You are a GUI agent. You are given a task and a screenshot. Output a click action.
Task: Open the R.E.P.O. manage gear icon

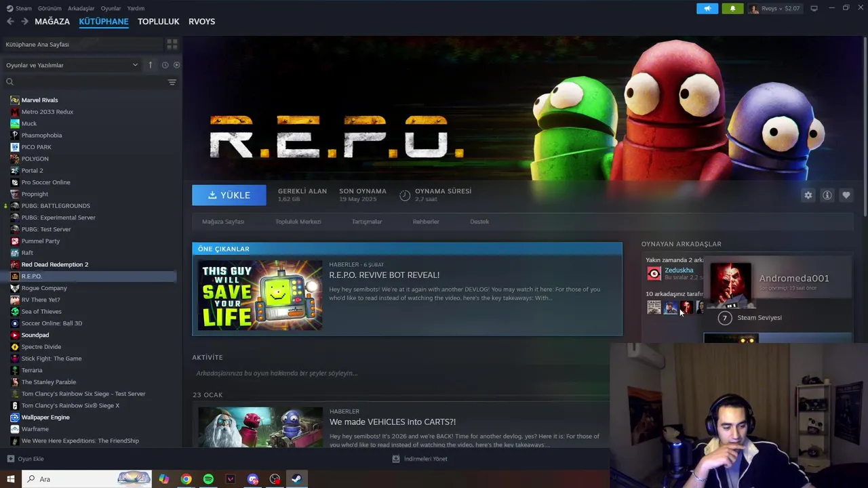808,195
